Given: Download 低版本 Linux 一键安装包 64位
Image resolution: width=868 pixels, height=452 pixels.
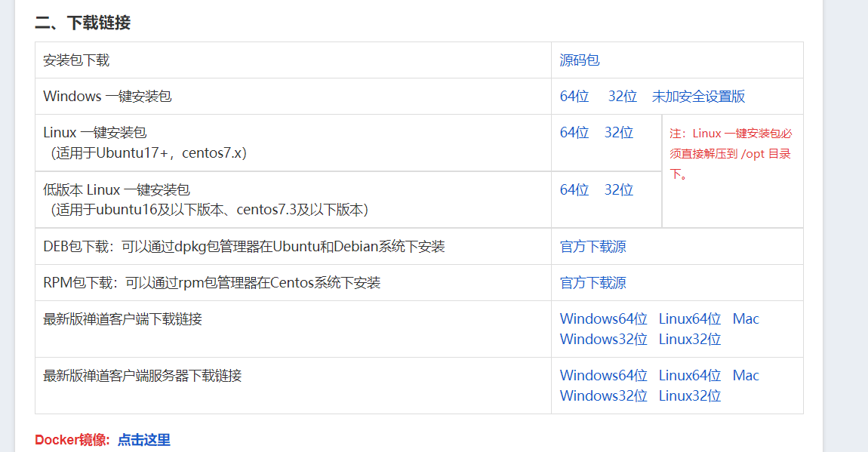Looking at the screenshot, I should [x=574, y=190].
